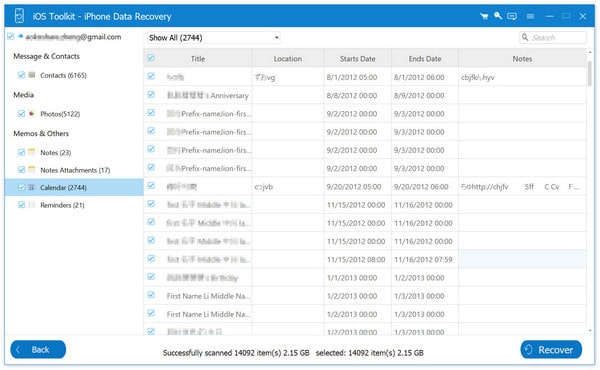This screenshot has height=370, width=600.
Task: Click the dropdown arrow beside Show All
Action: [276, 37]
